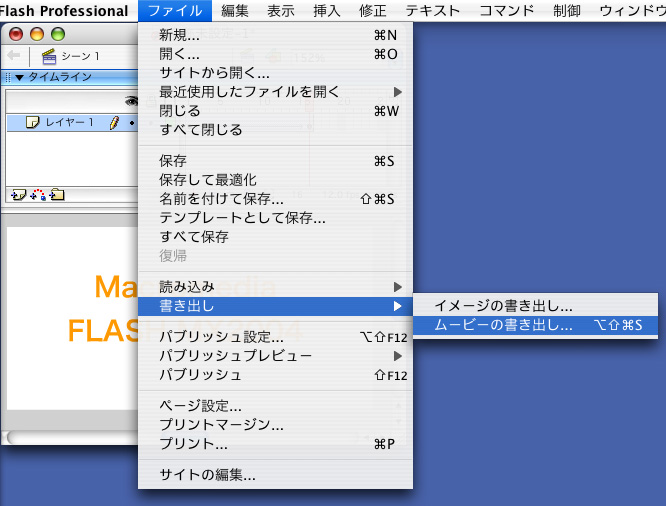
Task: Click the back arrow in edit bar
Action: coord(14,55)
